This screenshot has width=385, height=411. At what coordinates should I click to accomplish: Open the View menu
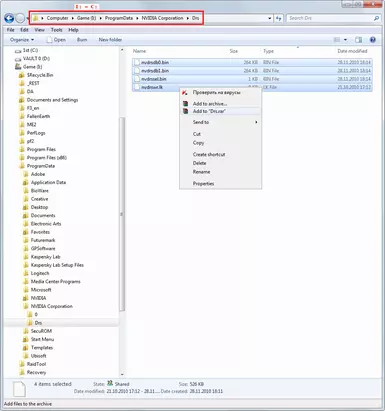tap(39, 30)
